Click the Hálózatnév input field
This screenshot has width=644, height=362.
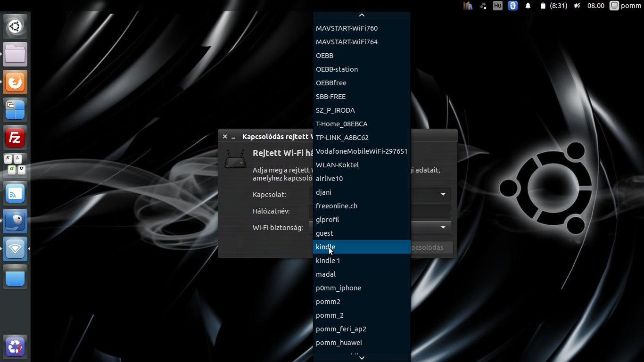click(x=430, y=211)
